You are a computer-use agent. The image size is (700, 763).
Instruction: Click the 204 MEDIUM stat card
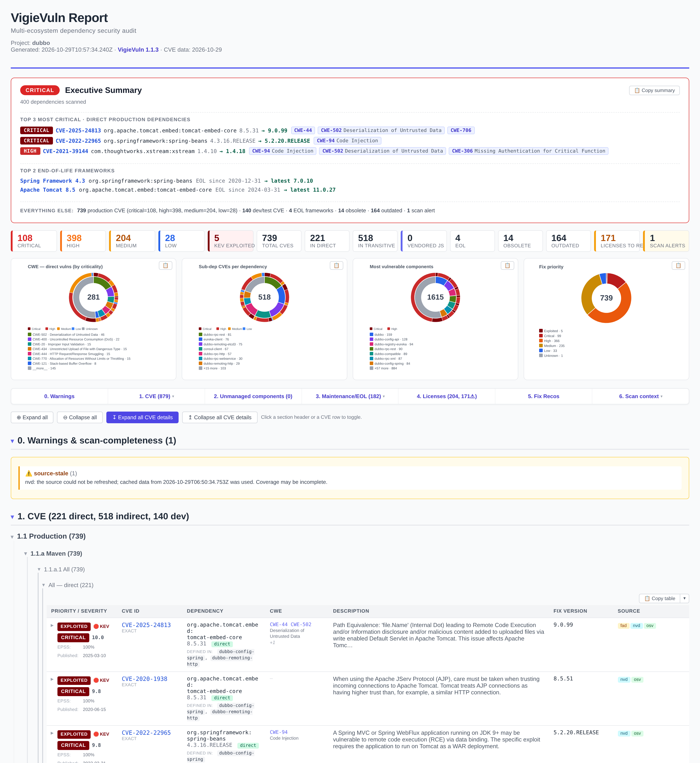[132, 241]
